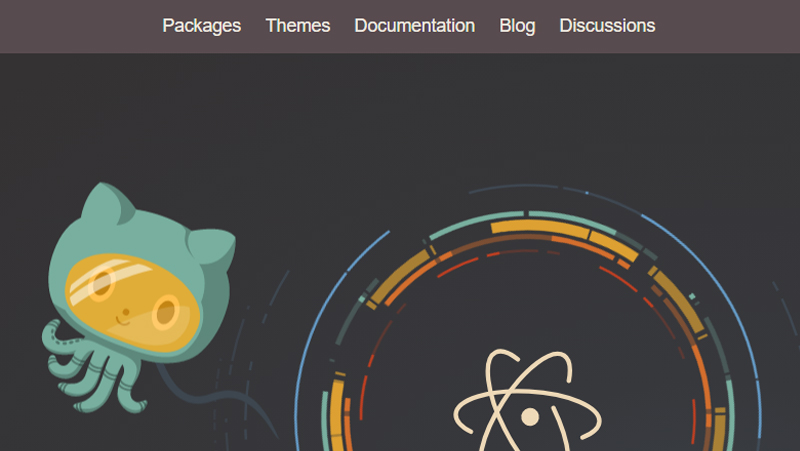Image resolution: width=800 pixels, height=451 pixels.
Task: Open the Documentation link
Action: tap(415, 26)
